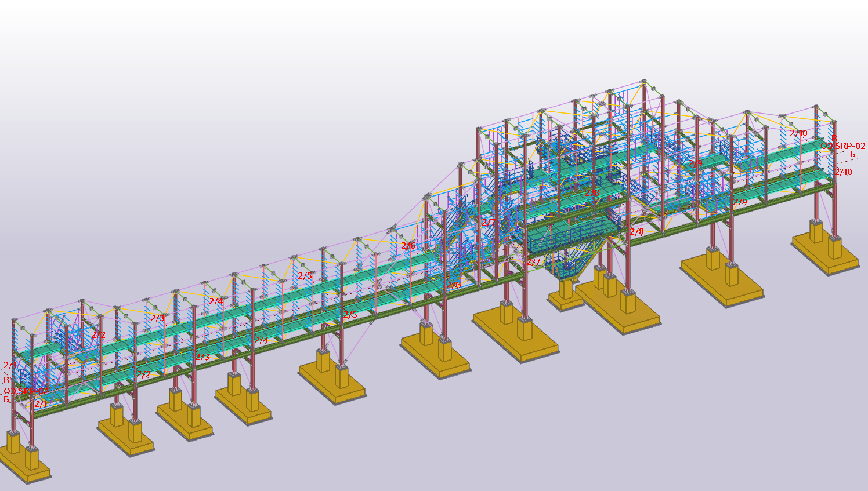The width and height of the screenshot is (868, 491).
Task: Select the small foundation under the staircase
Action: [x=565, y=298]
